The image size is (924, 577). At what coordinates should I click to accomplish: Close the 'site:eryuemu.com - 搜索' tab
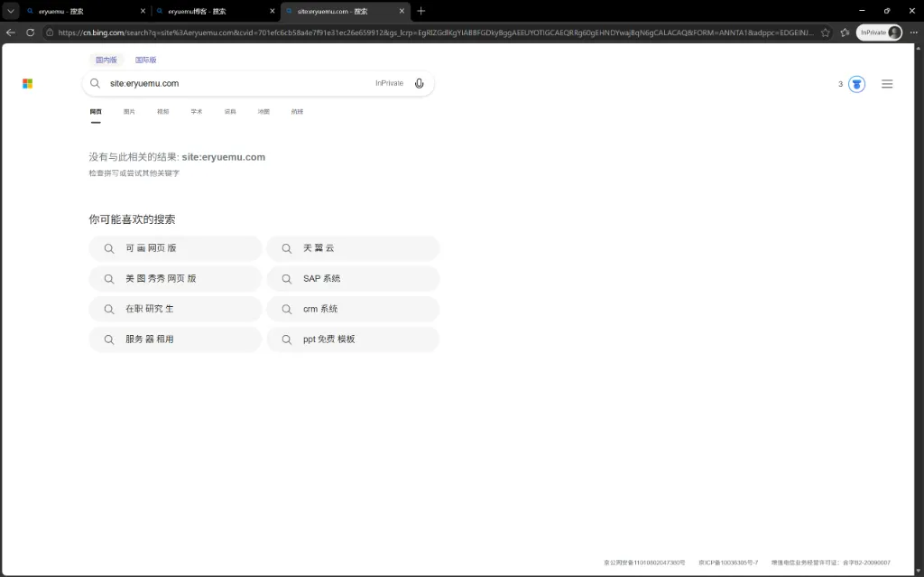point(402,11)
